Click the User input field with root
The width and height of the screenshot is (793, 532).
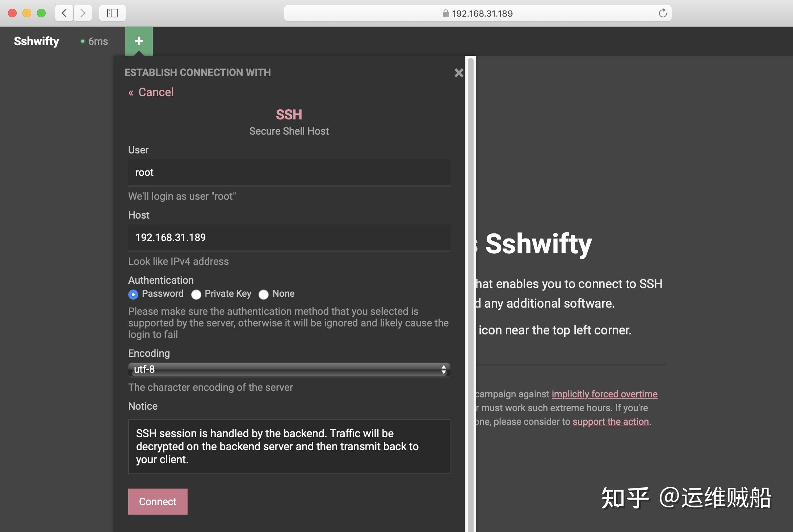[x=289, y=172]
